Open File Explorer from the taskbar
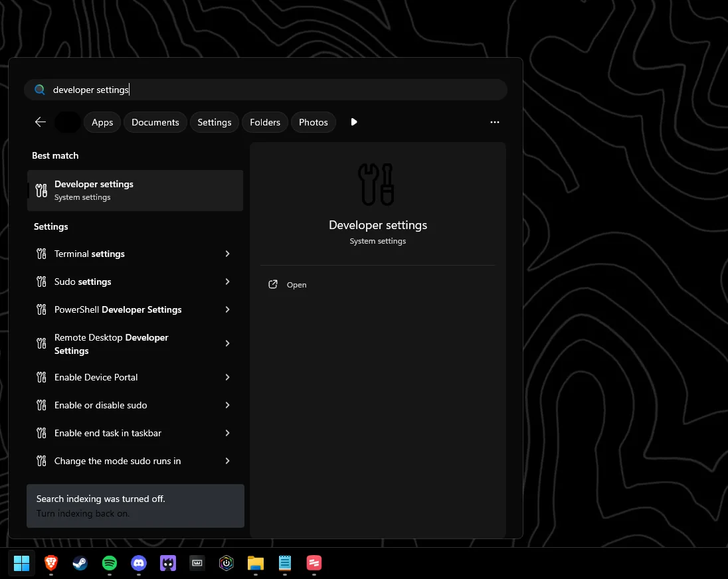This screenshot has width=728, height=579. click(256, 563)
